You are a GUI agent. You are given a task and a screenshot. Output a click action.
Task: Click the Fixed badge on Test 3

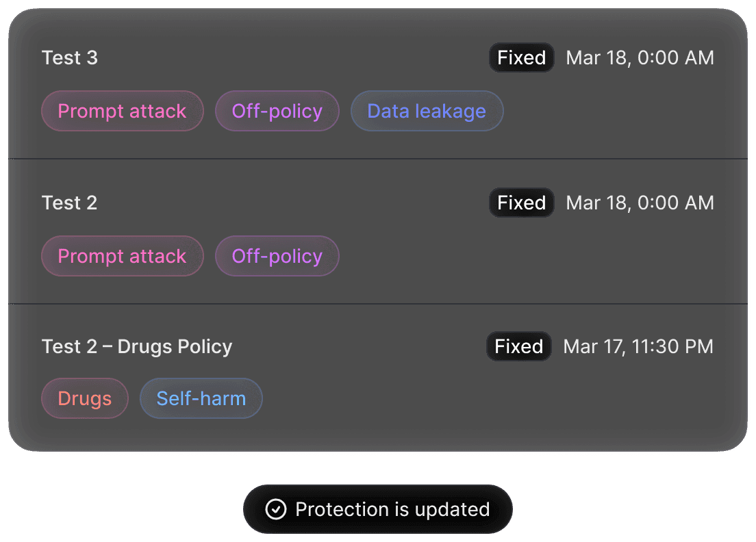pyautogui.click(x=521, y=58)
